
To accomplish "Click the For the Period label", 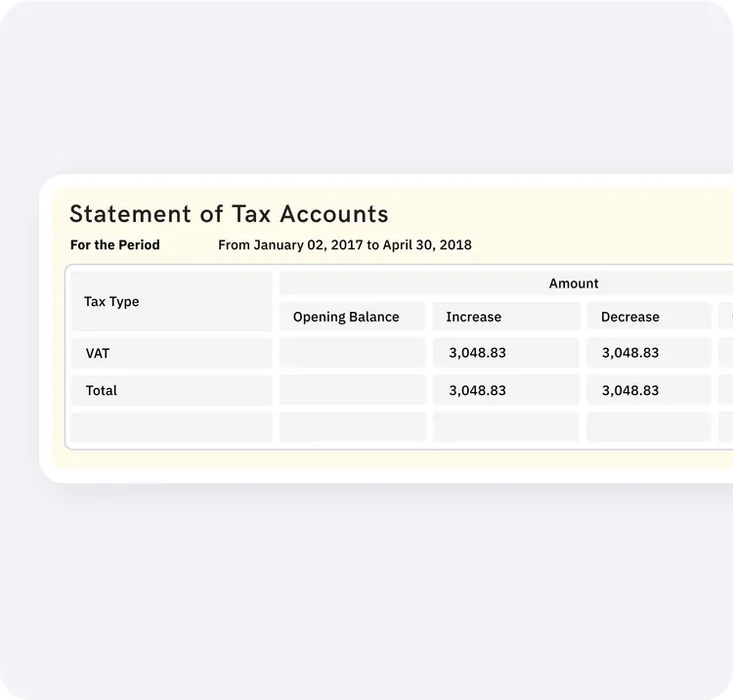I will [114, 244].
